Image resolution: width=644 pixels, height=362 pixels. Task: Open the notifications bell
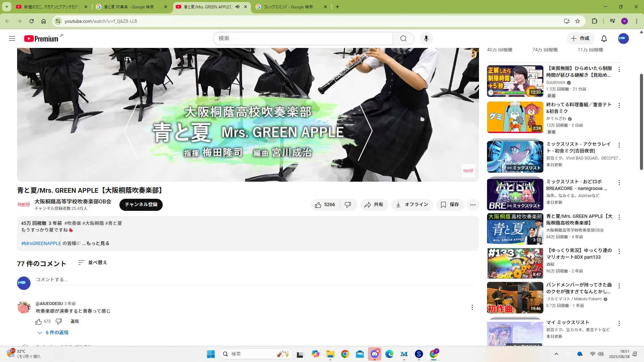(604, 39)
